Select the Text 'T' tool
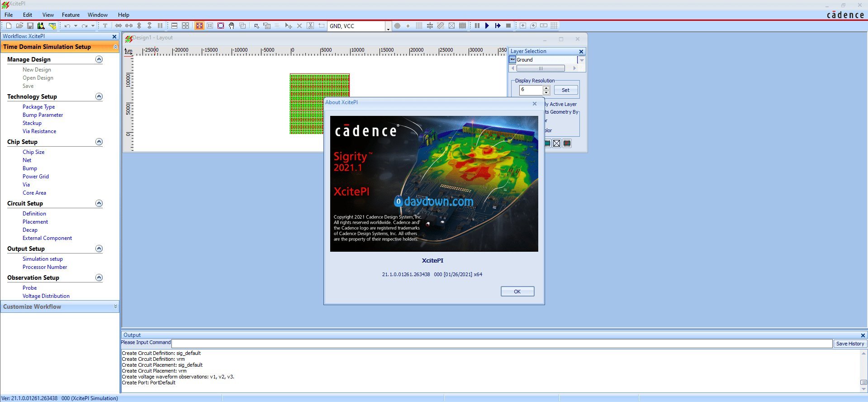The image size is (868, 402). point(105,26)
